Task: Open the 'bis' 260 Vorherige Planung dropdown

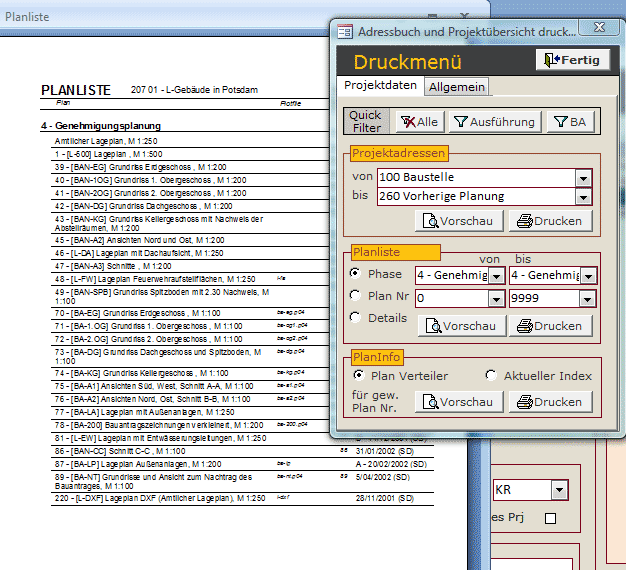Action: 583,197
